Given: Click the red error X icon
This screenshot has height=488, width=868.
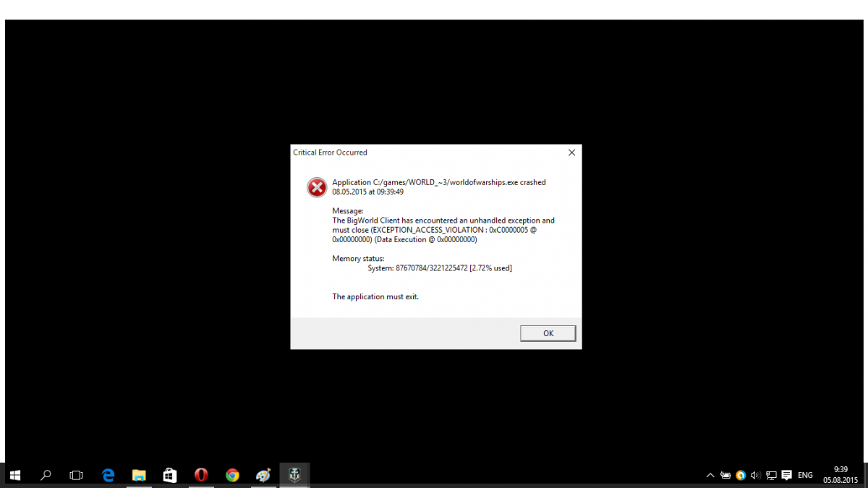Looking at the screenshot, I should tap(317, 188).
